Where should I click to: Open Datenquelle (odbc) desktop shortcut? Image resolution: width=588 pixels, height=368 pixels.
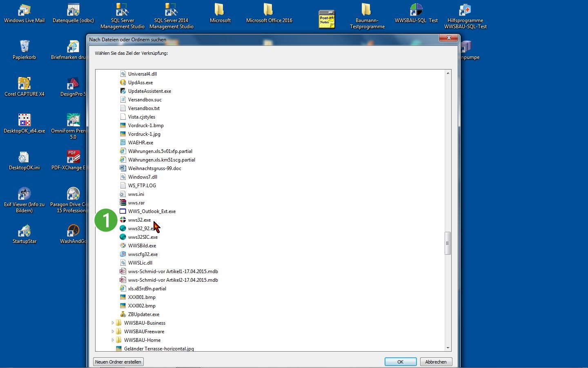click(73, 13)
